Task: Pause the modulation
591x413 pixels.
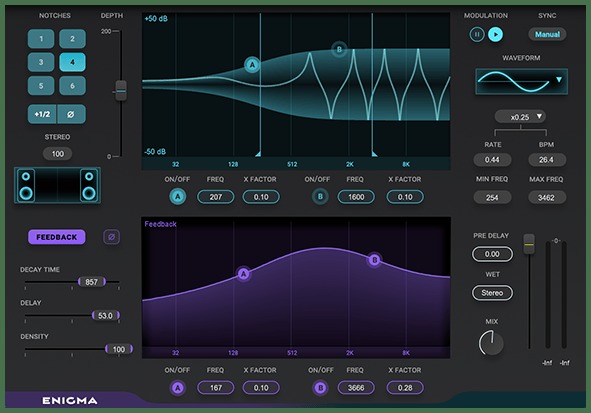Action: 477,35
